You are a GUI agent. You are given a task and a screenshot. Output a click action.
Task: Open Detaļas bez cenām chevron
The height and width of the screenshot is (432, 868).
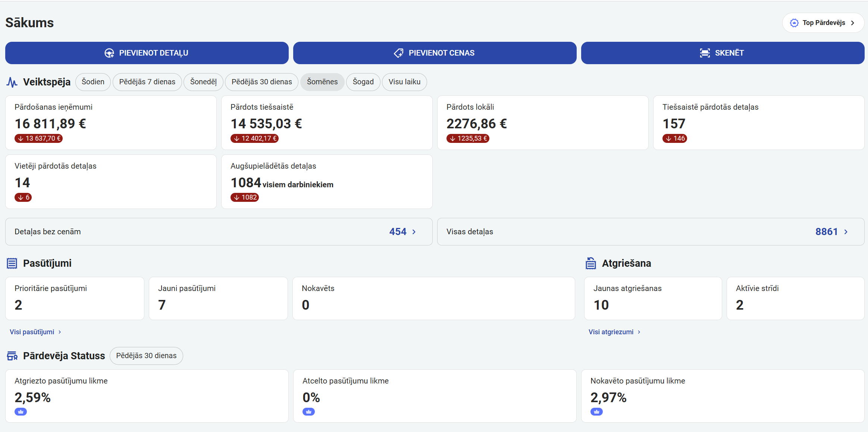(414, 232)
